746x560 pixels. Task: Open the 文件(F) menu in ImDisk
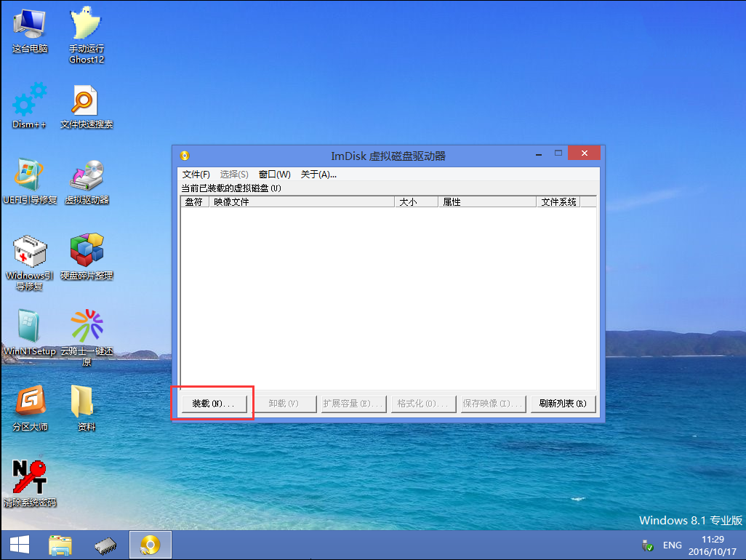[195, 174]
